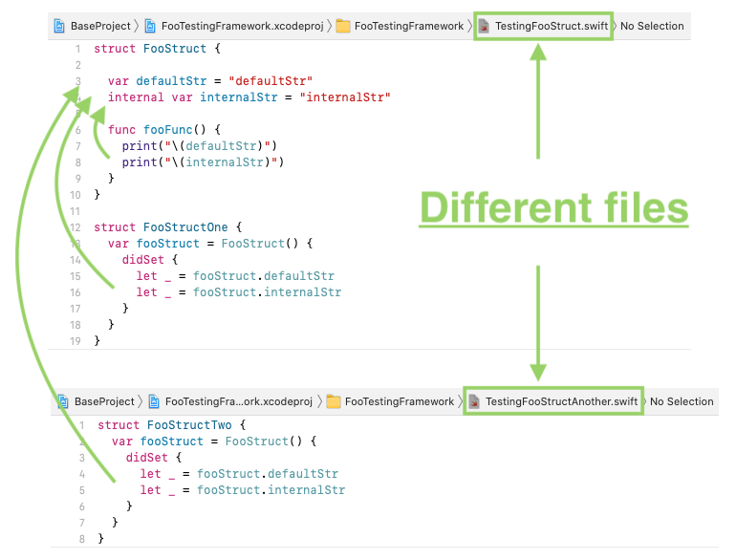Click the 'var defaultStr = "defaultStr"' line

click(x=210, y=81)
